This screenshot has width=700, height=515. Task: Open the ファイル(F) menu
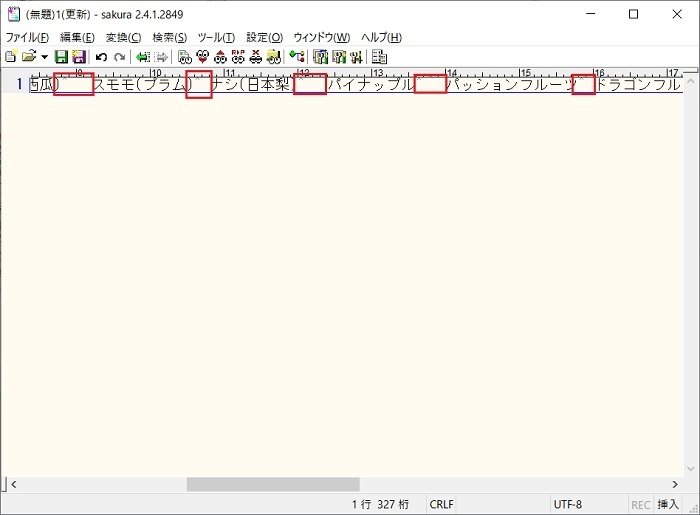(x=27, y=37)
